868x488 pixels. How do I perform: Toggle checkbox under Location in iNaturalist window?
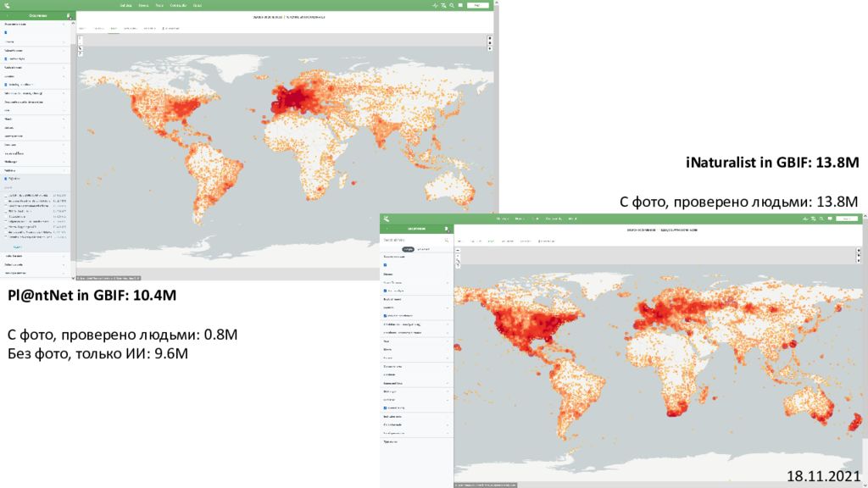click(386, 316)
